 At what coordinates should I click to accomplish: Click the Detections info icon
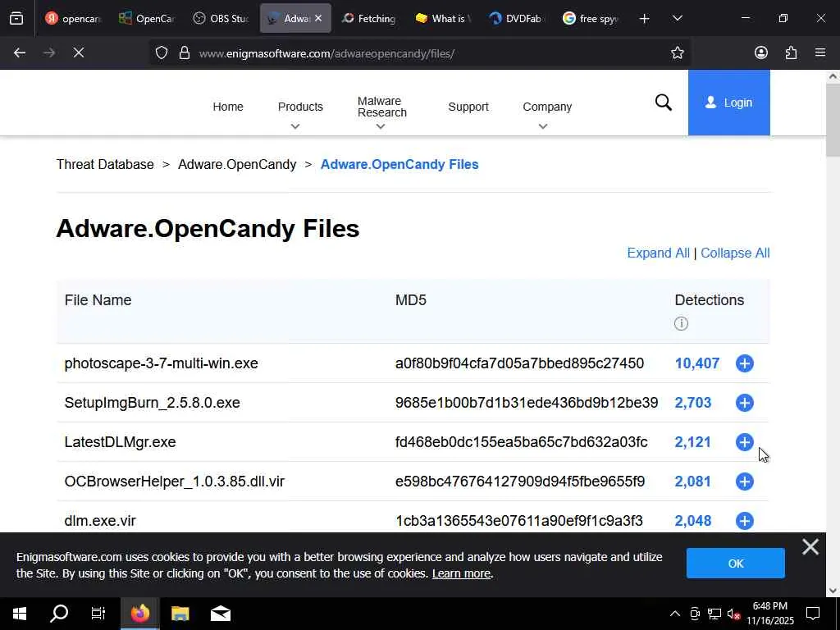681,323
